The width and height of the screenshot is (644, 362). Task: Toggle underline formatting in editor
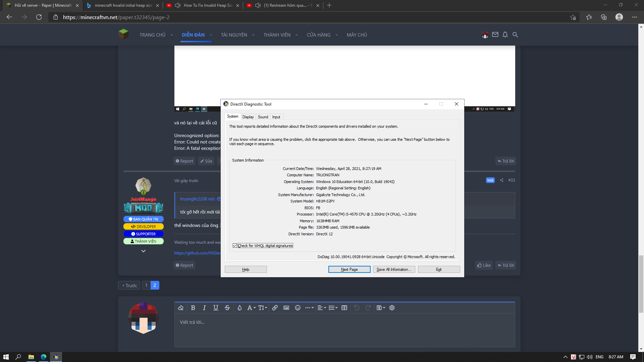click(216, 308)
